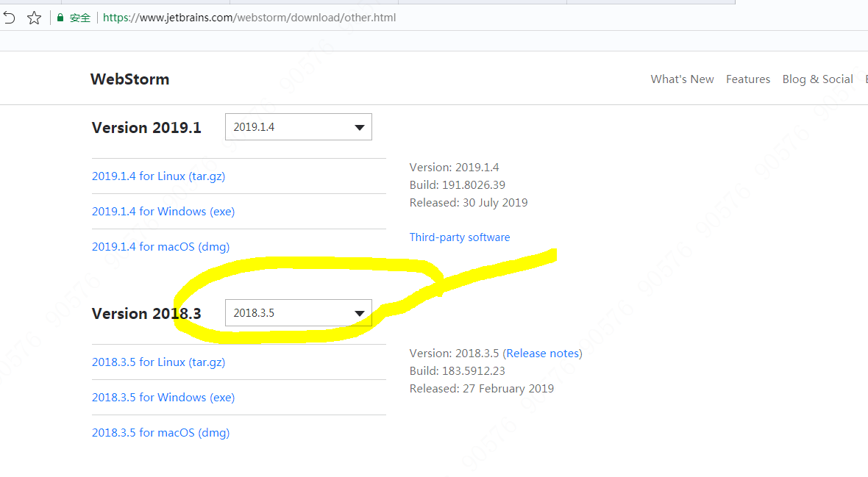Select the Version 2019.1 heading text
This screenshot has width=868, height=477.
tap(146, 127)
